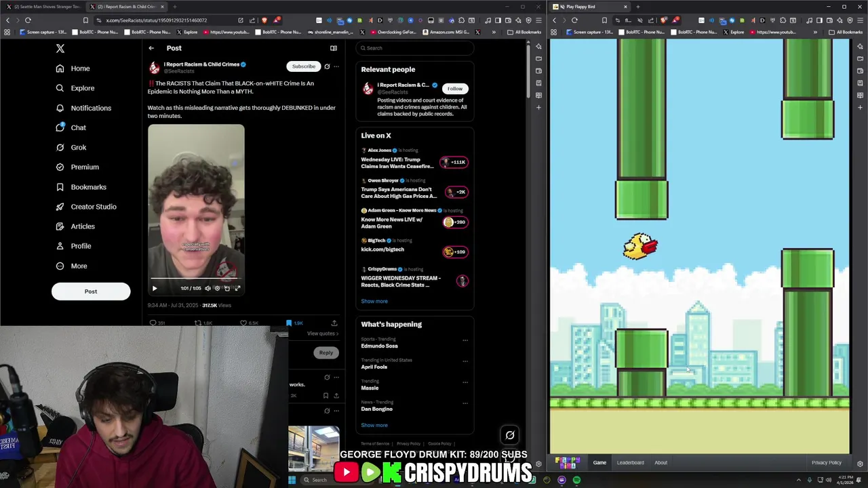This screenshot has height=488, width=868.
Task: Open Spotify from the taskbar
Action: point(576,480)
